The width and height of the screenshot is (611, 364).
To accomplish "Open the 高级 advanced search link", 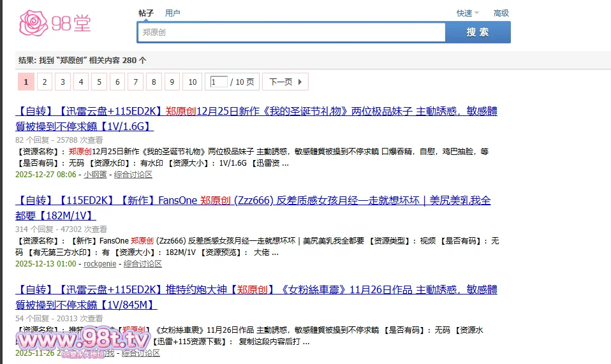I will [x=501, y=13].
